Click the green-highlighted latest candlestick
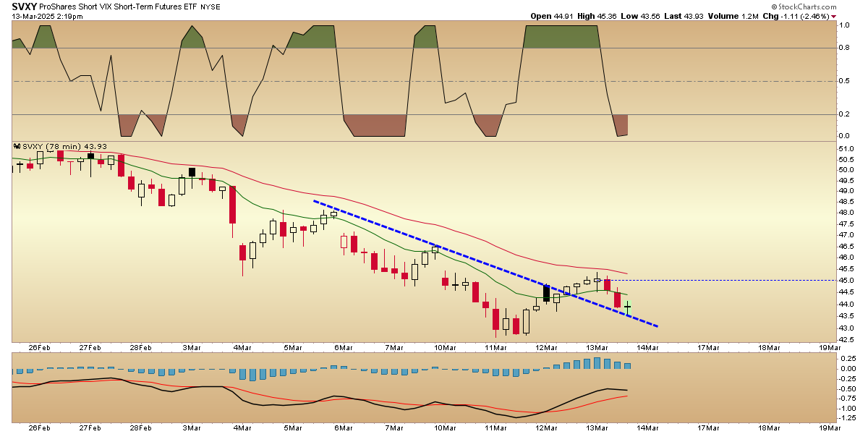The image size is (868, 434). click(627, 308)
